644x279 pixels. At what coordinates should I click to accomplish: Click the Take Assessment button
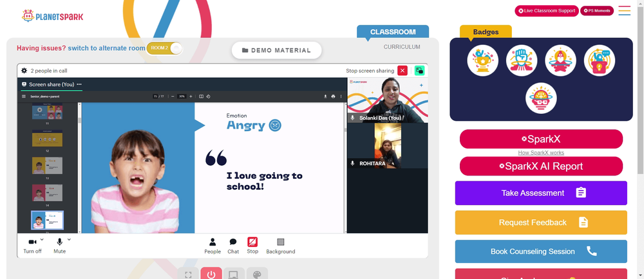pos(541,193)
